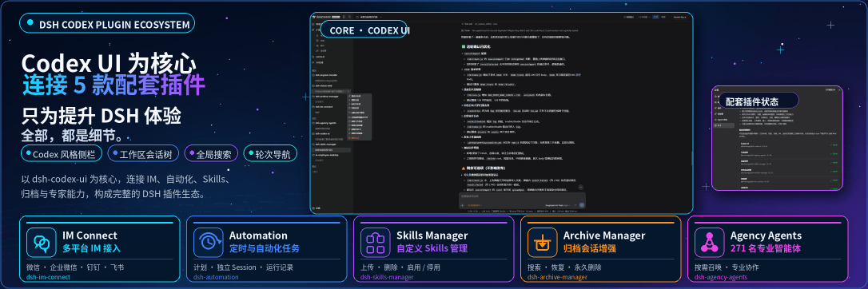
Task: Click the IM Connect chat bubbles icon
Action: click(42, 243)
